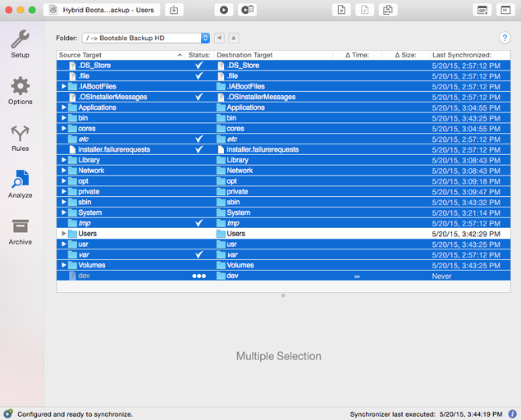This screenshot has width=521, height=420.
Task: Click the dev destination folder
Action: [227, 276]
